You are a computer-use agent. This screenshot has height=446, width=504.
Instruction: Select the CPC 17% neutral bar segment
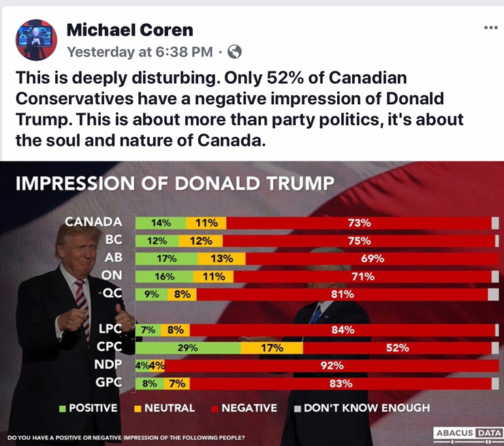point(272,348)
